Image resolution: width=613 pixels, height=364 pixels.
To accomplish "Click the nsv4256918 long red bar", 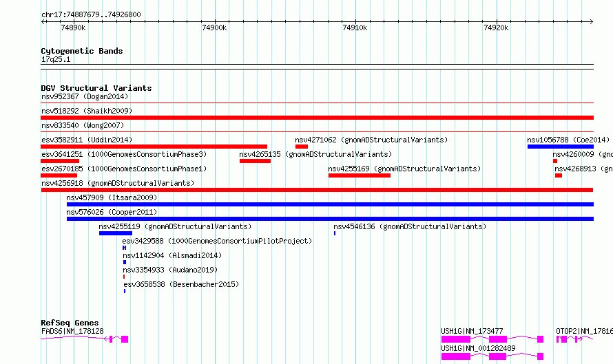I will coord(317,190).
